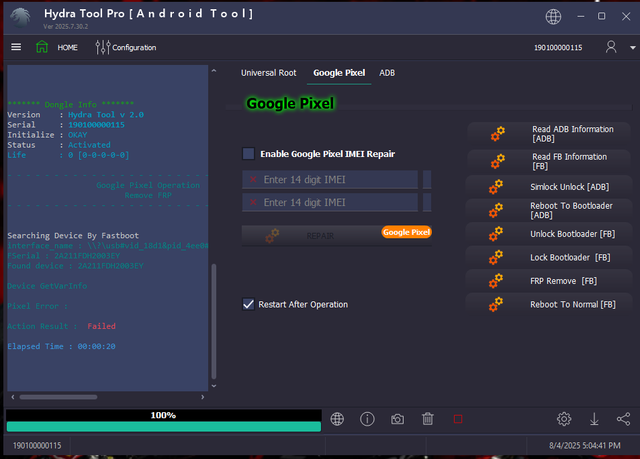
Task: Click the 100% progress bar
Action: [x=164, y=421]
